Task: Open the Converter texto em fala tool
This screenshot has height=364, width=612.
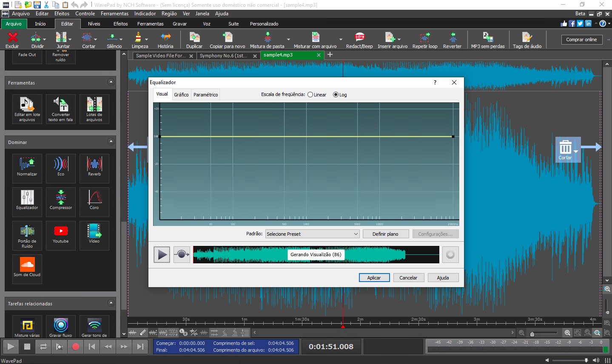Action: 60,109
